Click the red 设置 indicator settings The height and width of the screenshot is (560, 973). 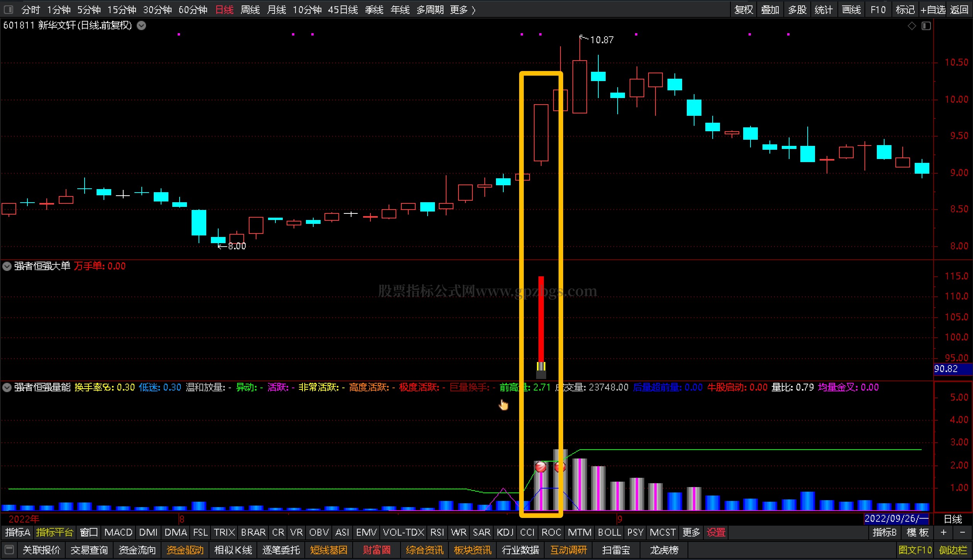pos(716,532)
